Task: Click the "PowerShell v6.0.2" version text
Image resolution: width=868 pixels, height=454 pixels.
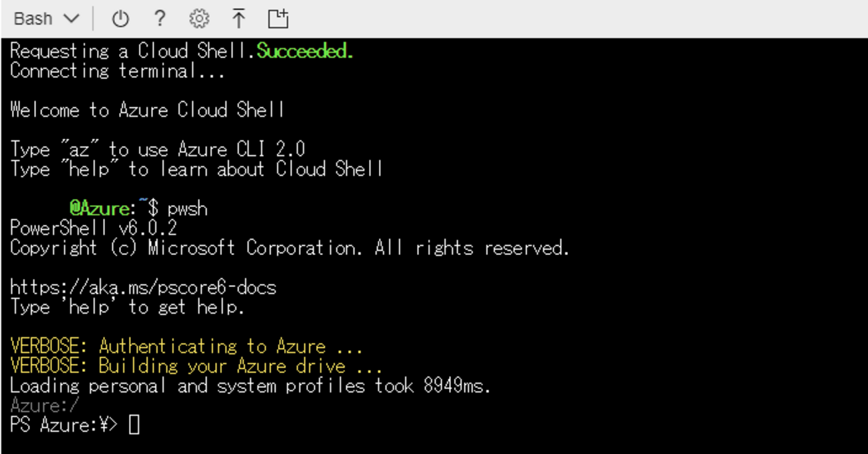Action: point(94,228)
